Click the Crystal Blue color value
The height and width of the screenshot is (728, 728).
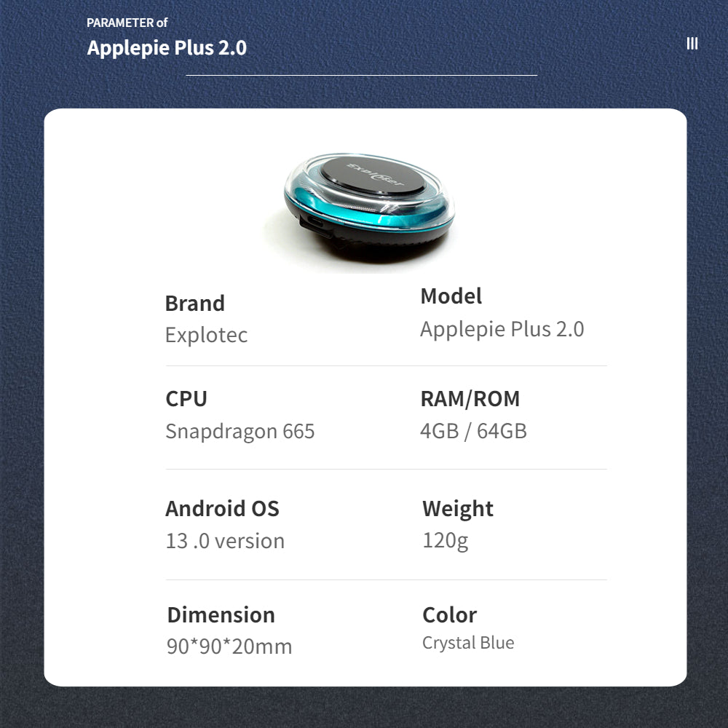click(x=468, y=643)
